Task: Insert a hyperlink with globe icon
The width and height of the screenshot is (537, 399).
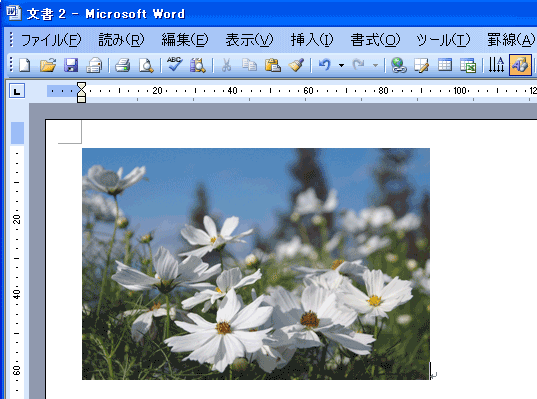Action: pyautogui.click(x=399, y=65)
